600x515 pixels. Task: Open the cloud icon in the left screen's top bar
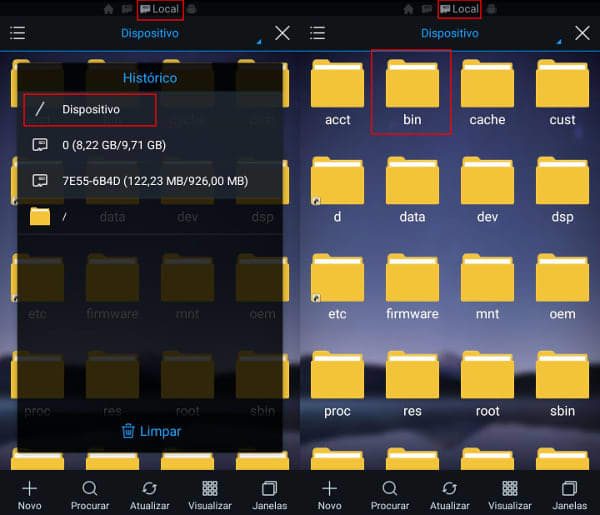pyautogui.click(x=192, y=10)
